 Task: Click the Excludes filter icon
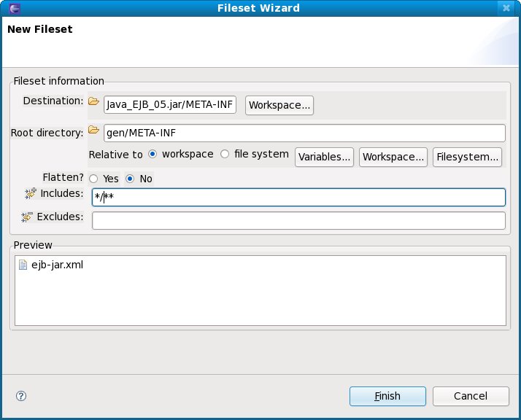click(28, 217)
